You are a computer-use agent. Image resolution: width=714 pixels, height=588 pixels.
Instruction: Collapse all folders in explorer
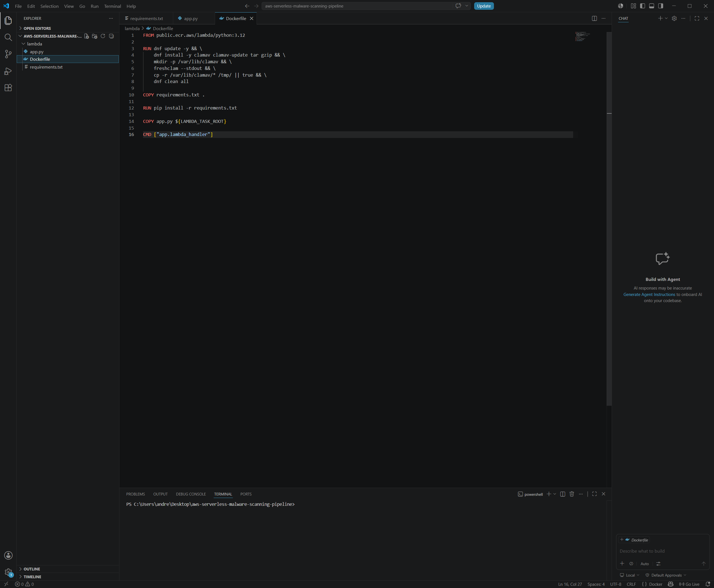111,36
